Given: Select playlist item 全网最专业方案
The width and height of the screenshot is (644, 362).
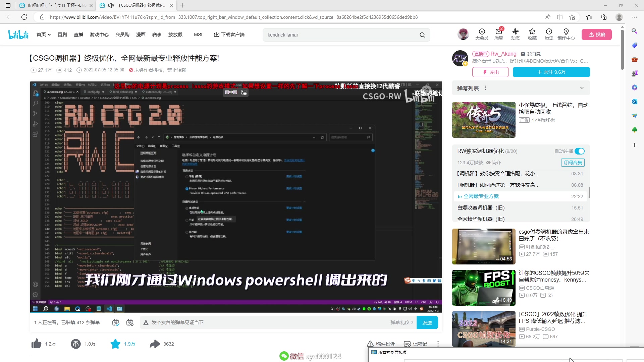Looking at the screenshot, I should pos(520,196).
